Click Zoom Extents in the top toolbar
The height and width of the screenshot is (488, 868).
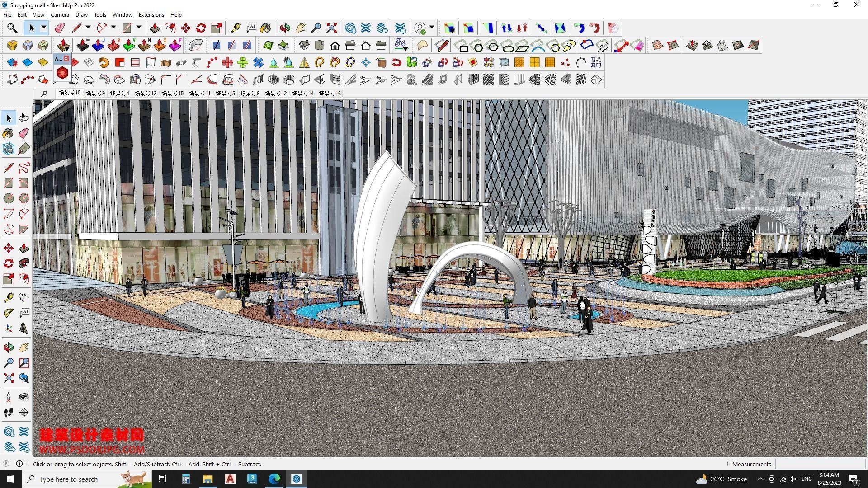click(331, 28)
